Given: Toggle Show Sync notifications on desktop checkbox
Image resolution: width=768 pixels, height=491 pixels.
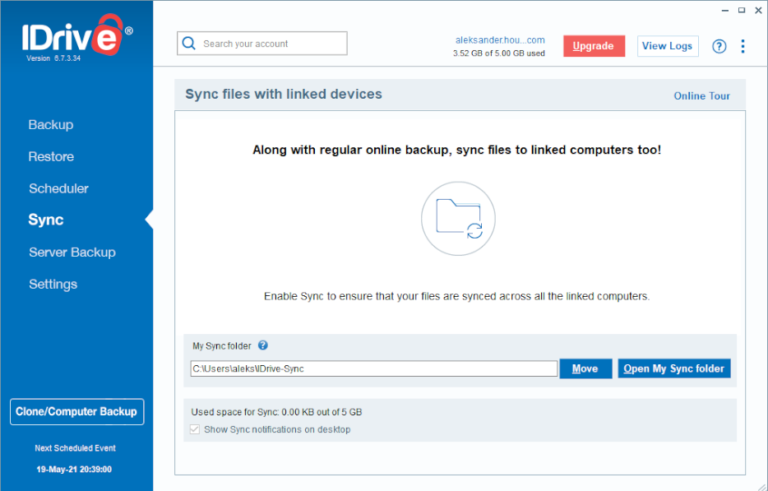Looking at the screenshot, I should [x=195, y=429].
